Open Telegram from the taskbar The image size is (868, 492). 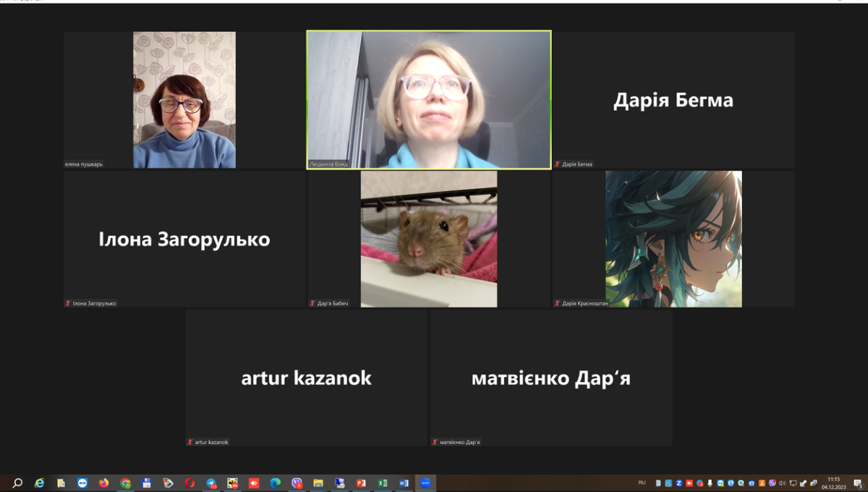tap(211, 483)
